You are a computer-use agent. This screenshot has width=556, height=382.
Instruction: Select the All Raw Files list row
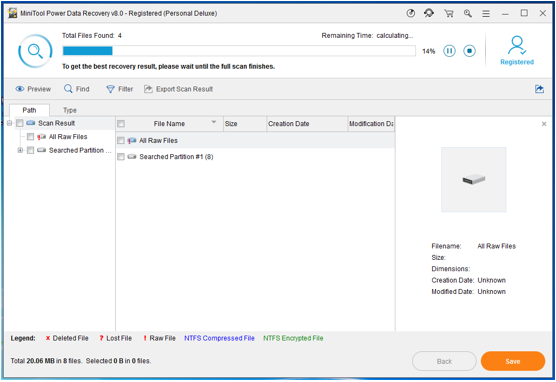(255, 140)
